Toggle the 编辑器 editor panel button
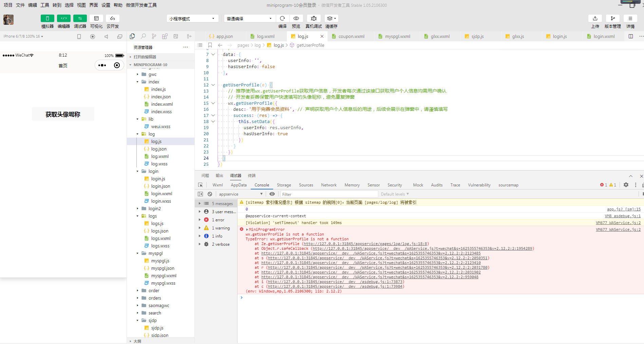Image resolution: width=644 pixels, height=344 pixels. coord(64,18)
